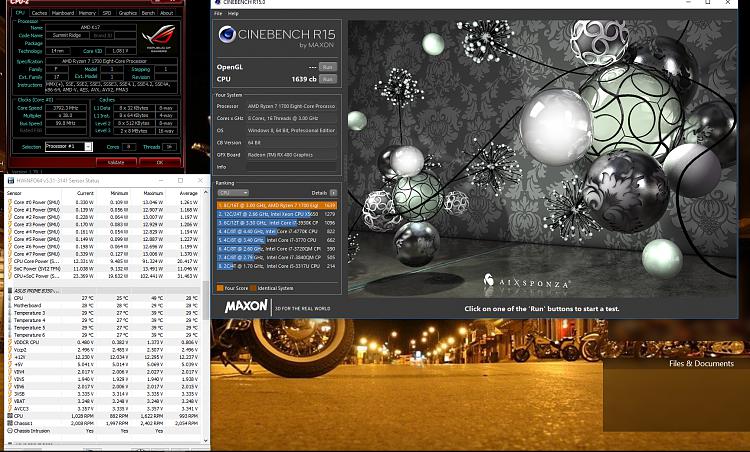Viewport: 750px width, 452px height.
Task: Open the ranking CPU dropdown
Action: pos(233,193)
